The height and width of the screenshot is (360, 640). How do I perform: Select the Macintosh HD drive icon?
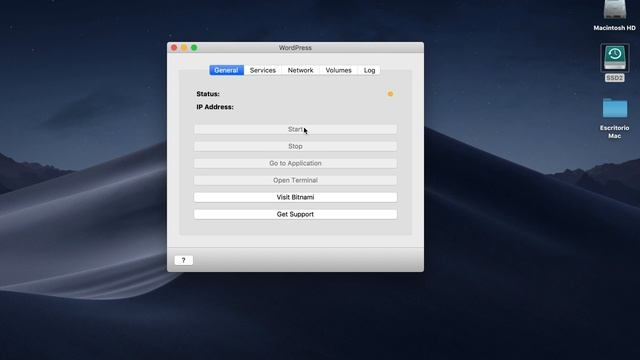point(615,10)
